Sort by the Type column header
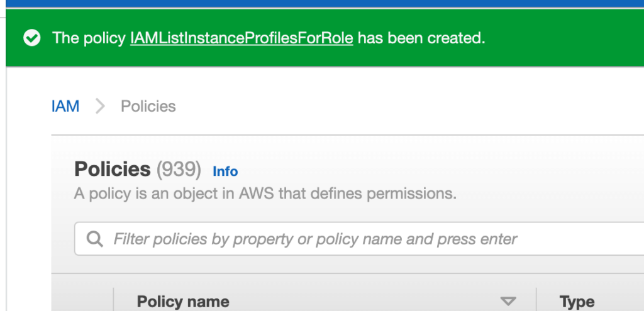The width and height of the screenshot is (644, 311). click(x=577, y=302)
